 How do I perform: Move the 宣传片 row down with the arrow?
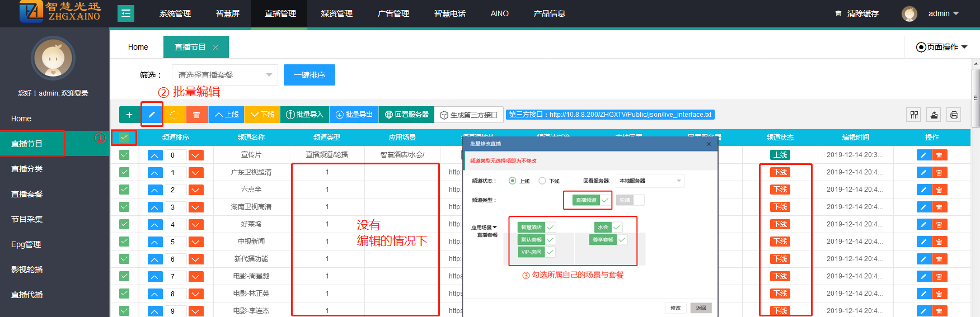[196, 155]
